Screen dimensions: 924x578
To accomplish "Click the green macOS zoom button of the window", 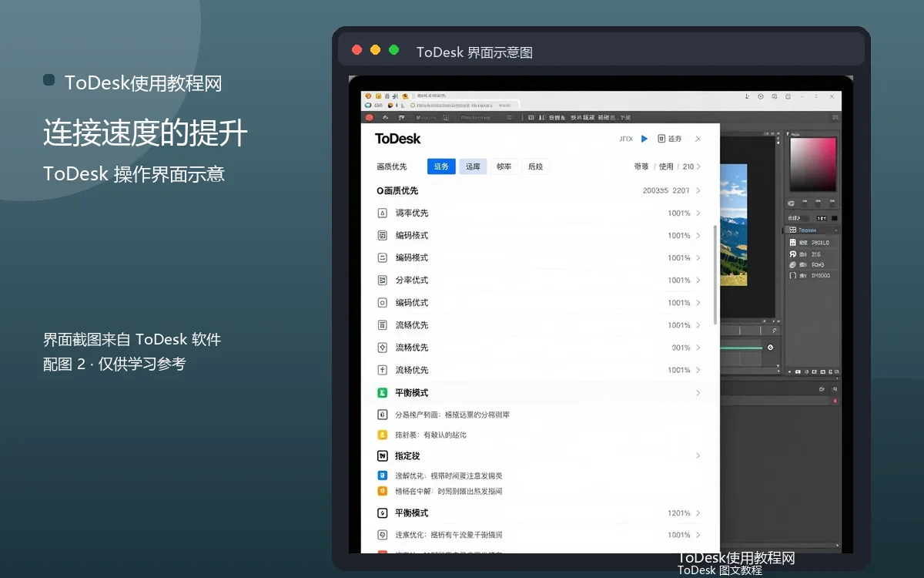I will (x=394, y=50).
